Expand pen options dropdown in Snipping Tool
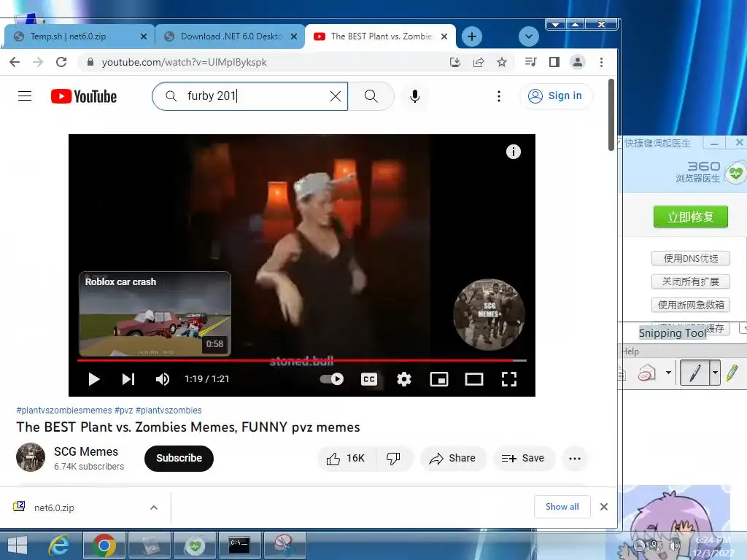 tap(715, 373)
